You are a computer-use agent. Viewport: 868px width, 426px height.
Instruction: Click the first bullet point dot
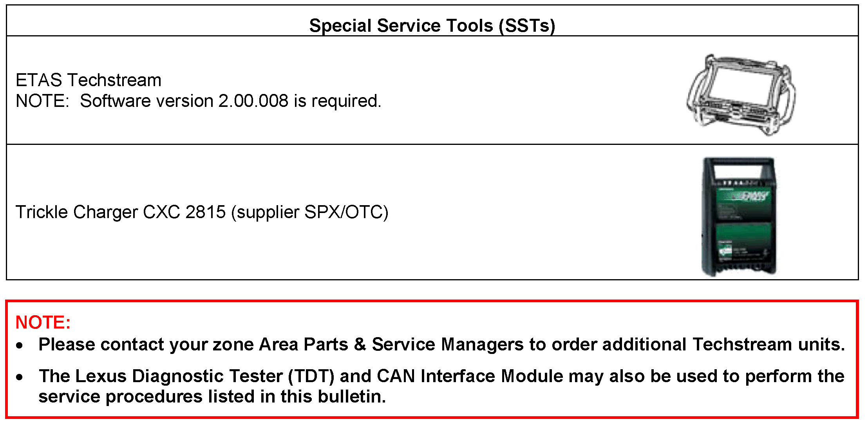point(20,345)
